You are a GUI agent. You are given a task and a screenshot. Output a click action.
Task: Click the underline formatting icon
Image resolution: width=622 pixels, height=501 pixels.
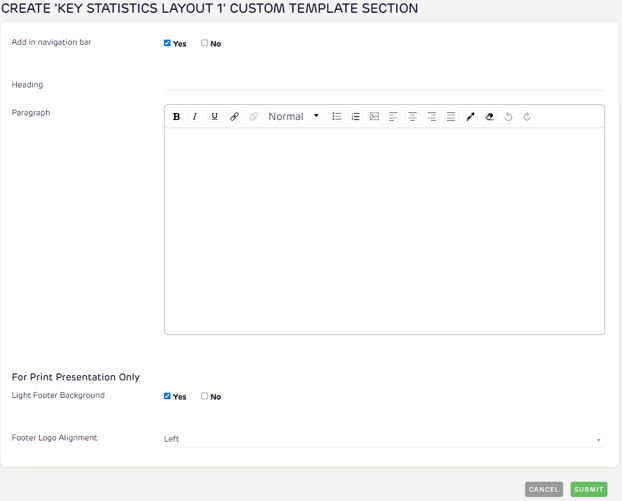(214, 117)
